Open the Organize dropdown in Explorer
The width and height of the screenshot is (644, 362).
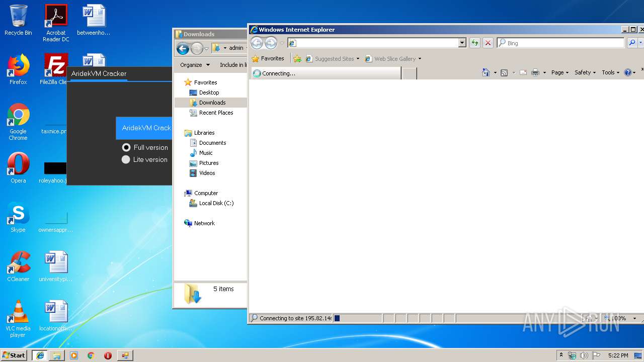195,65
